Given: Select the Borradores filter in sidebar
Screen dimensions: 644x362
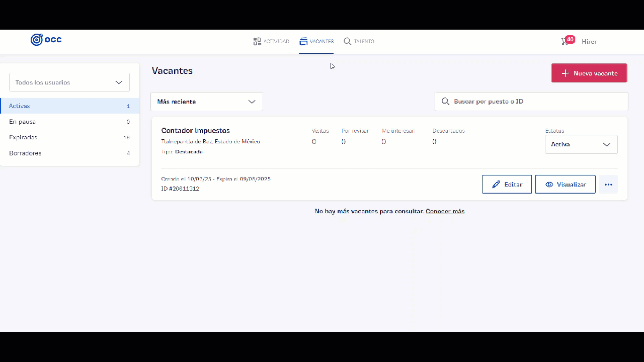Looking at the screenshot, I should click(25, 153).
